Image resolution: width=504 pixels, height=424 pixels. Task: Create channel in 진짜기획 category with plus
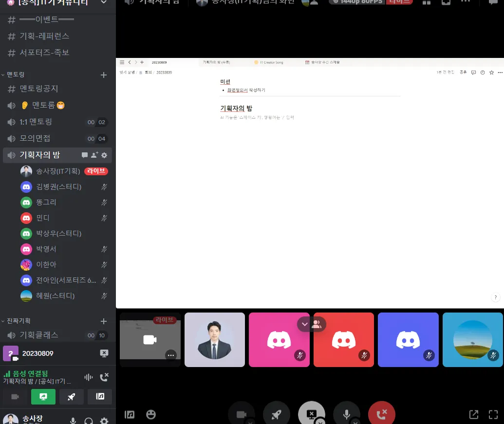pos(104,321)
